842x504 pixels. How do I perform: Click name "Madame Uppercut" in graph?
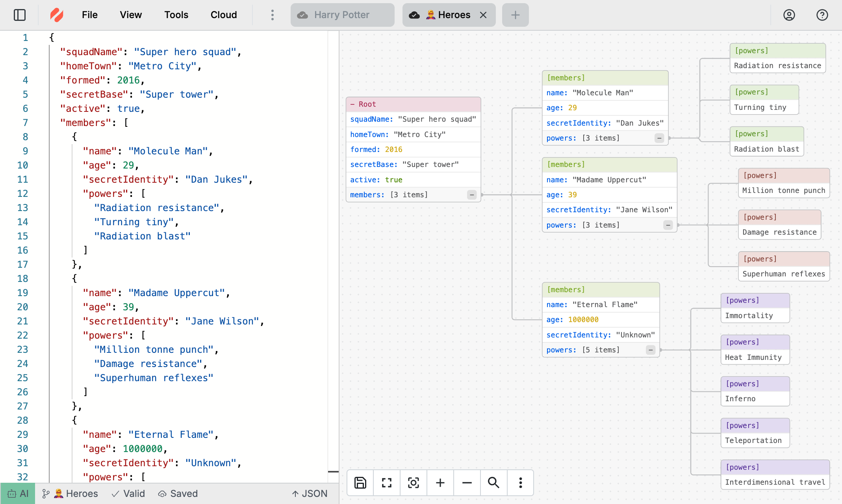coord(609,180)
